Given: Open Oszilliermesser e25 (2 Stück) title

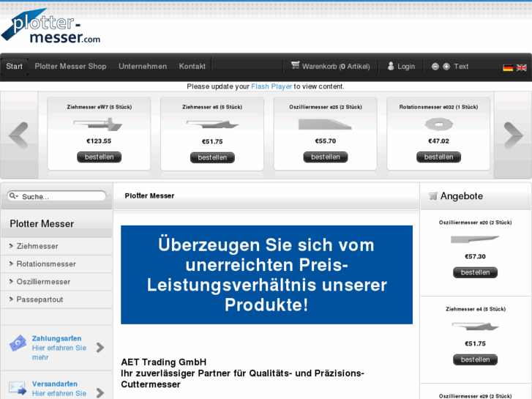Looking at the screenshot, I should point(326,107).
